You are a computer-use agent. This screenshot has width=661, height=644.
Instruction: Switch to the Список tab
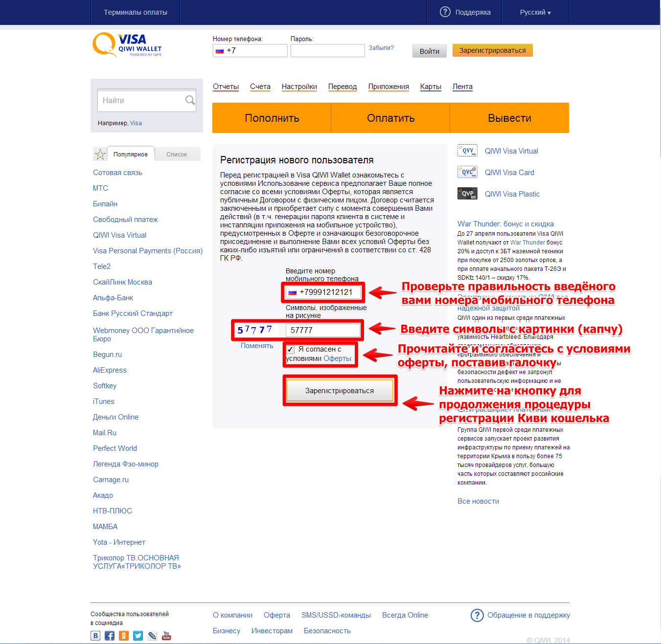[177, 154]
